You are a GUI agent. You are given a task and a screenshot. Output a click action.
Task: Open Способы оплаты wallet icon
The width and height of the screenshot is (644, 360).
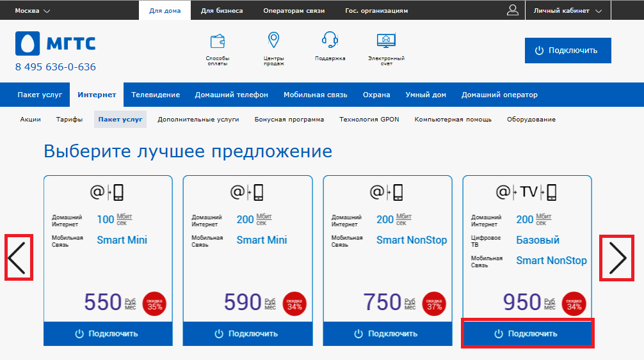[217, 42]
